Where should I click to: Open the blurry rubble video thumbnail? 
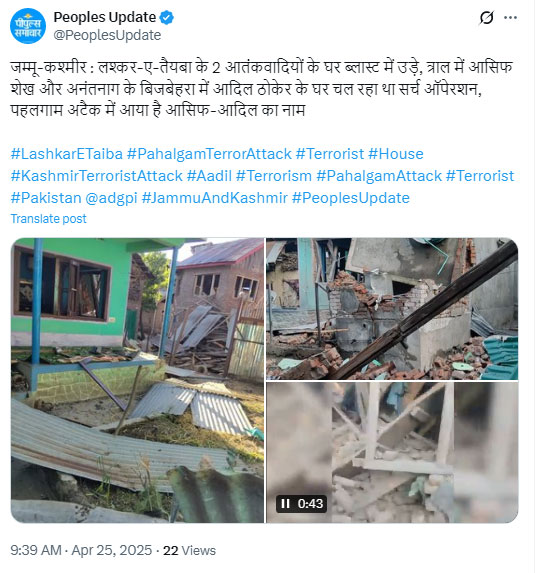pyautogui.click(x=392, y=452)
